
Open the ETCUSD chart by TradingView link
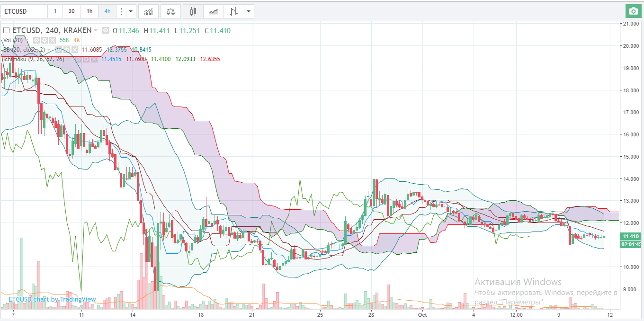(52, 299)
